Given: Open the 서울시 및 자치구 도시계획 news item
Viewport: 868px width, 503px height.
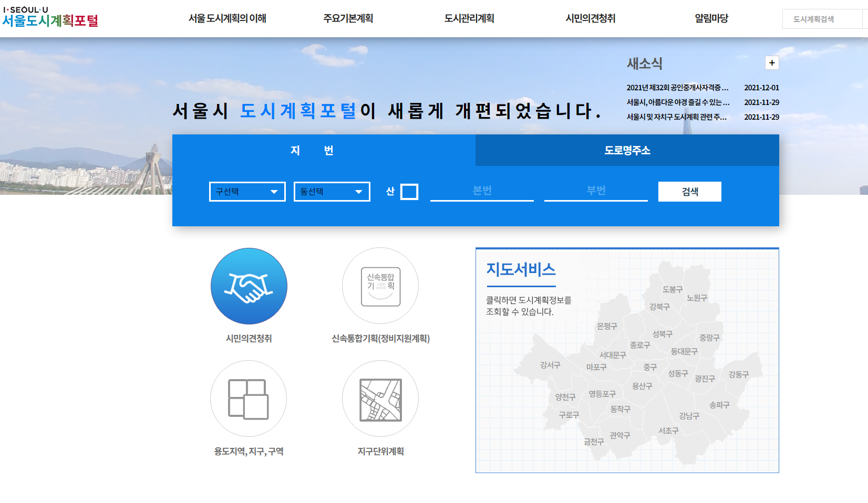Looking at the screenshot, I should click(677, 117).
